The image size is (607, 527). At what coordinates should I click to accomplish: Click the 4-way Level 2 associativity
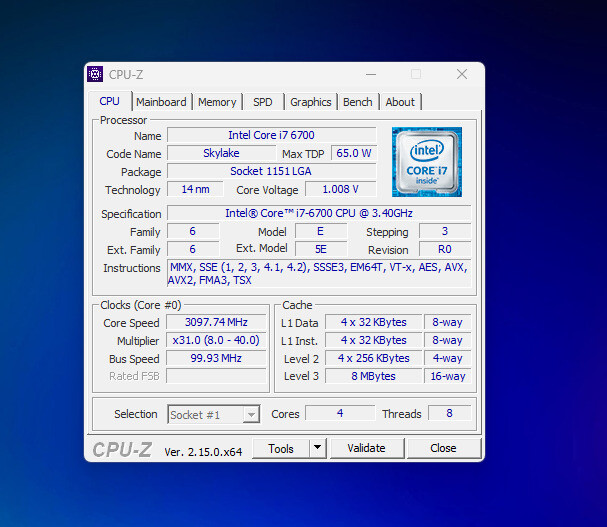coord(448,358)
